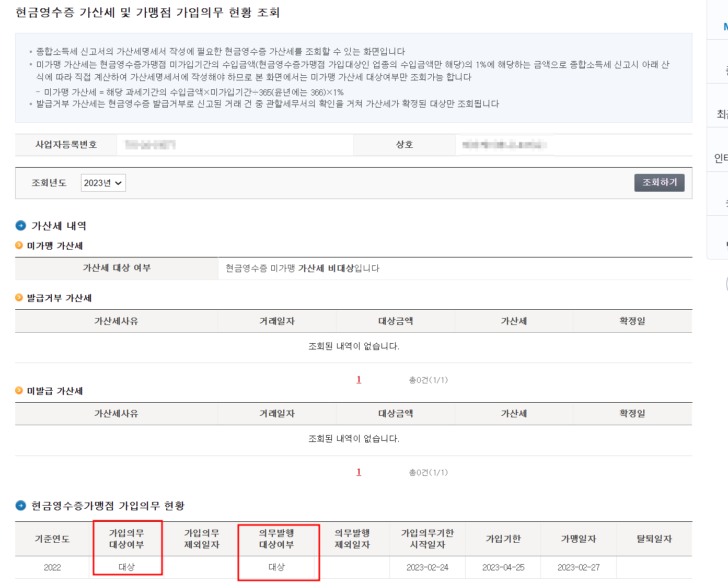Click the 가입의무 제외일자 column header
The height and width of the screenshot is (584, 728).
point(202,539)
